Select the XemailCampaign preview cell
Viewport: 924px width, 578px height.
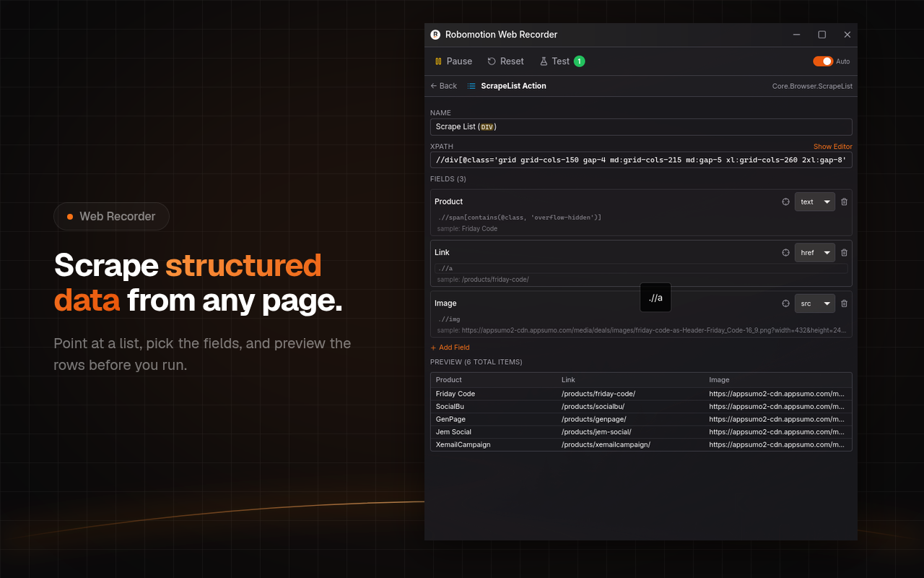(x=463, y=444)
